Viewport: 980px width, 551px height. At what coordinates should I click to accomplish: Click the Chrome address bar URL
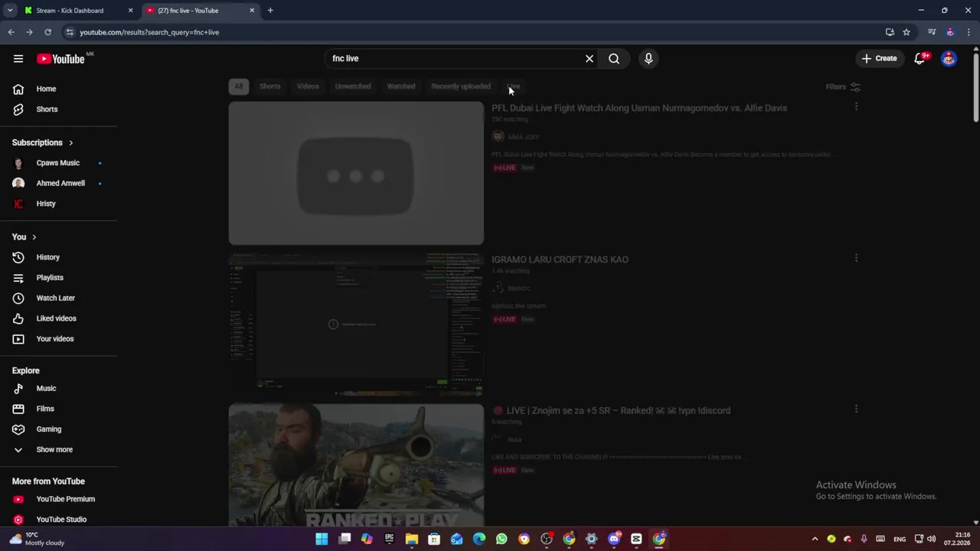149,32
